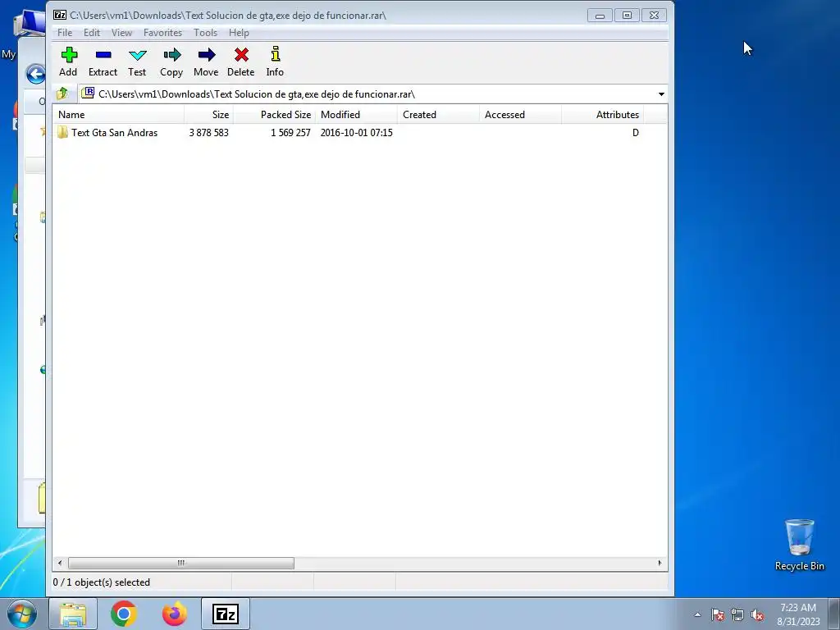Open the Help menu
Screen dimensions: 840x630
tap(239, 33)
